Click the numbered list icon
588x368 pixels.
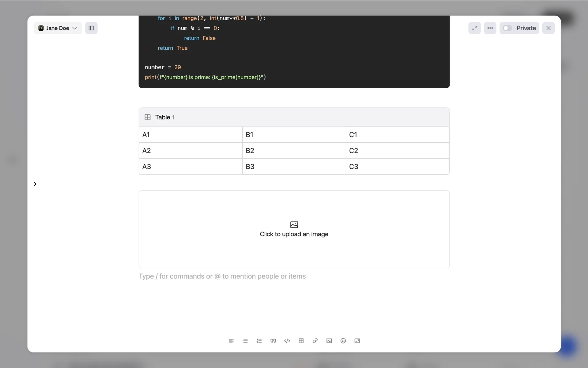click(x=259, y=341)
